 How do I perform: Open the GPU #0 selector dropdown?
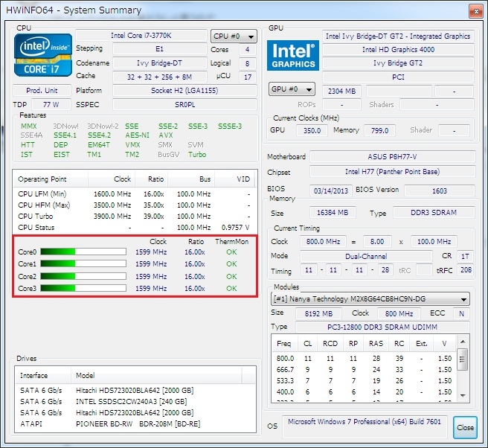pyautogui.click(x=292, y=89)
